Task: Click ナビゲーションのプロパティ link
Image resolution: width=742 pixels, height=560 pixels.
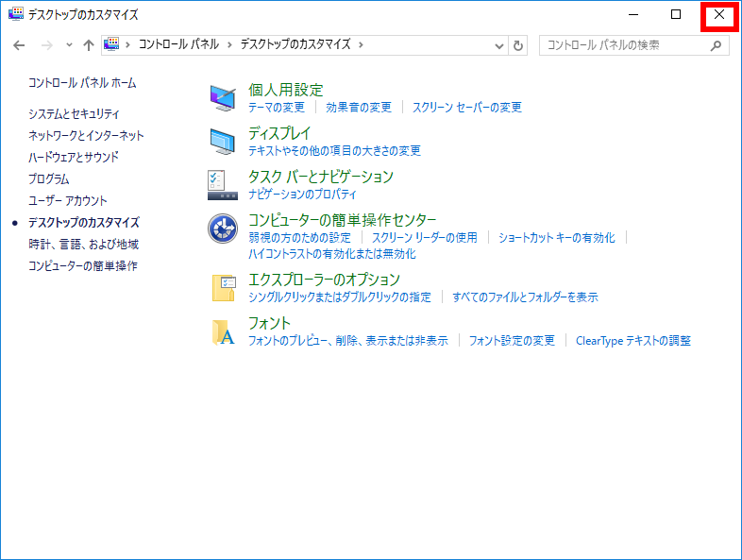Action: [x=302, y=195]
